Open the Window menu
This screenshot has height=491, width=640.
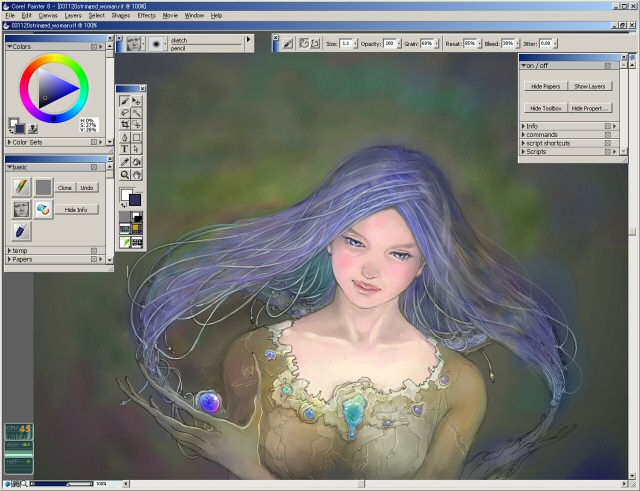(194, 16)
